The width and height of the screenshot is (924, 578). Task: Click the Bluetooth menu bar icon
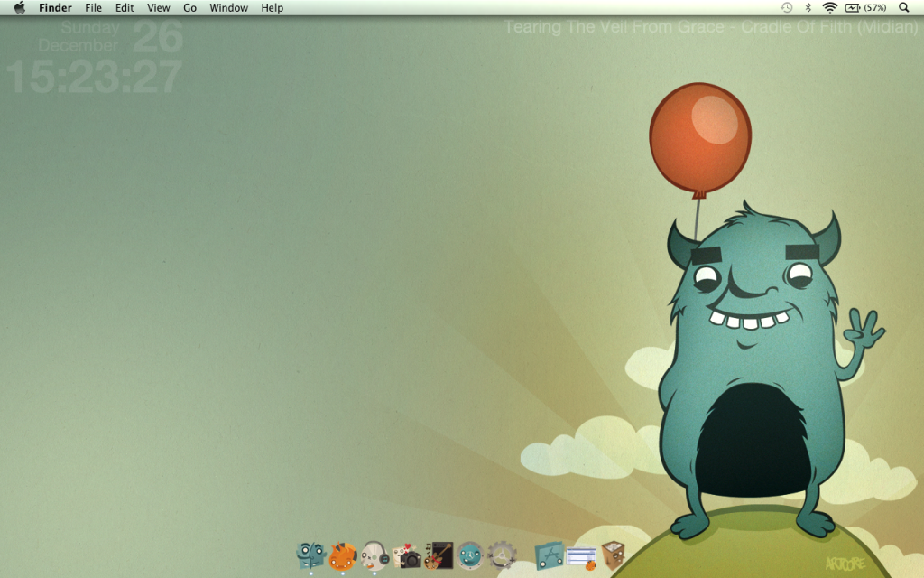(x=808, y=7)
